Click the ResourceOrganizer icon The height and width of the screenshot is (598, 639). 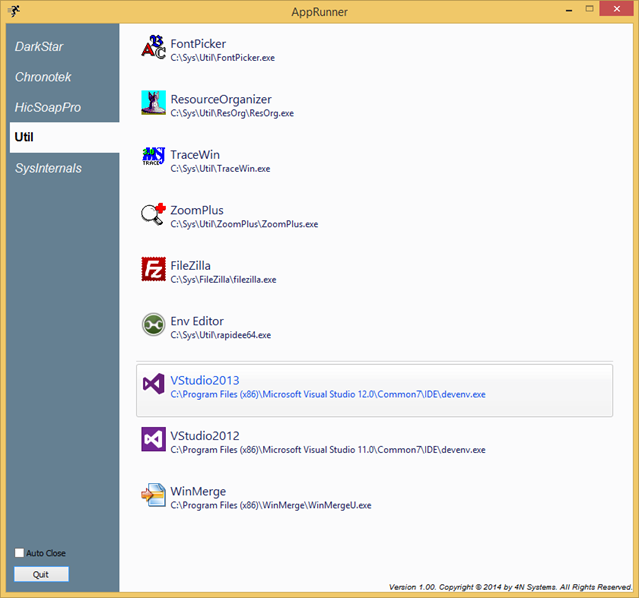pyautogui.click(x=153, y=102)
